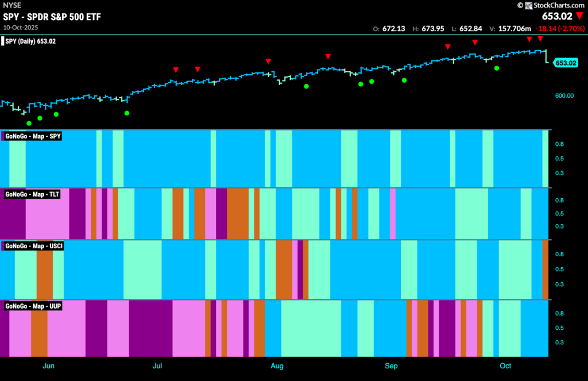Click the wide aqua block in UUP map during August
Viewport: 588px width, 381px height.
(x=311, y=329)
